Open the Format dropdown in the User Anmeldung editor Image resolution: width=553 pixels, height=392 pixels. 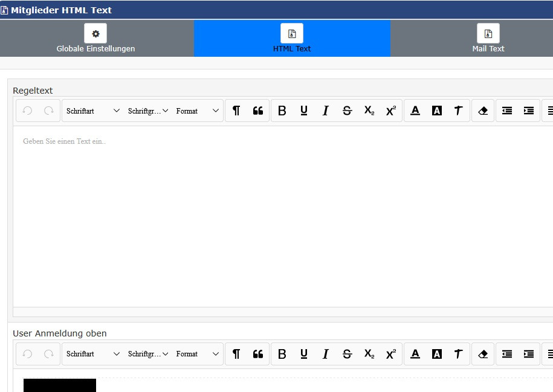pyautogui.click(x=198, y=353)
